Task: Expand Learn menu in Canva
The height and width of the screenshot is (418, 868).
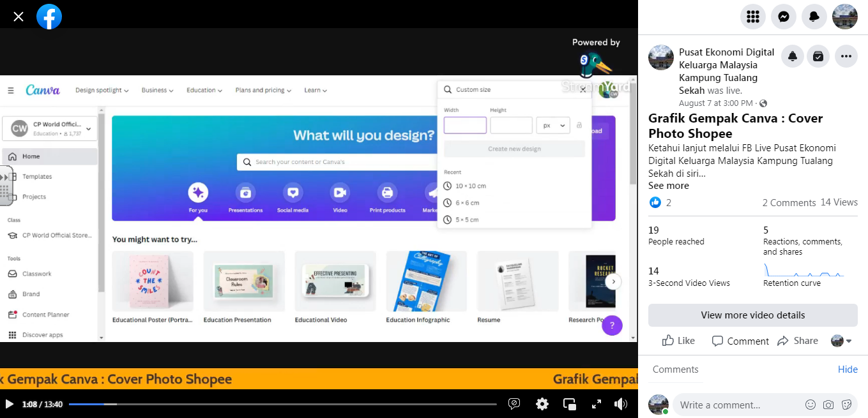Action: point(316,90)
